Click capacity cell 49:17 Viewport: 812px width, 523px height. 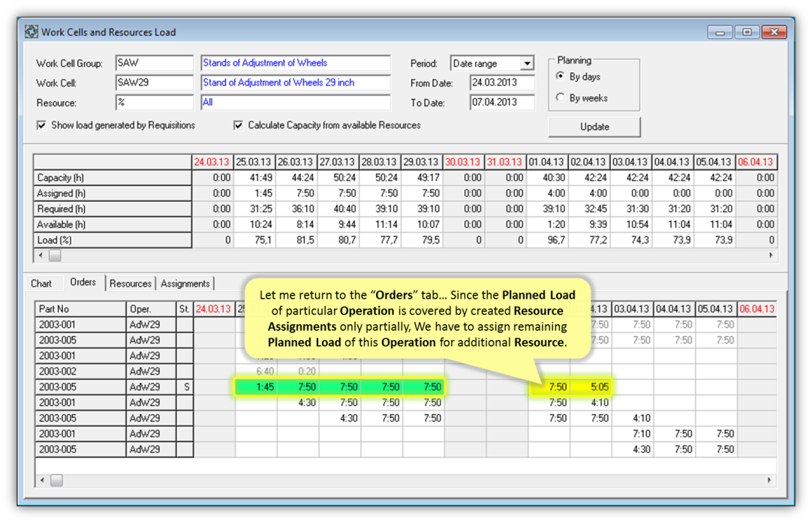422,178
